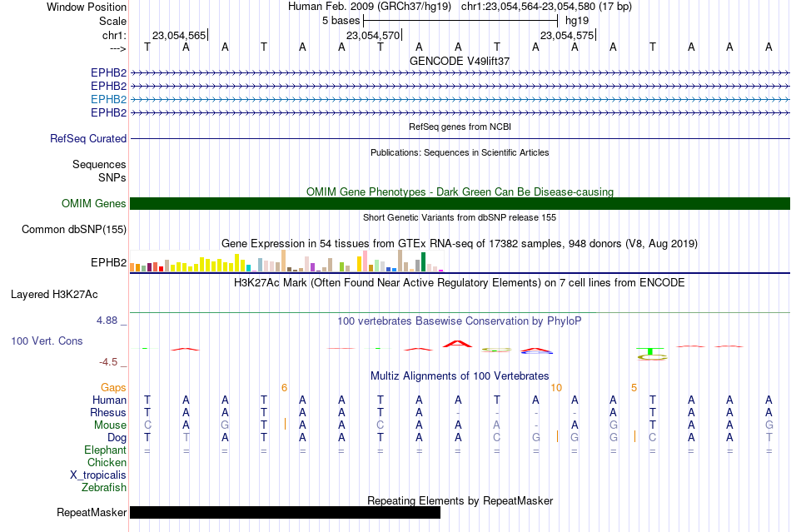This screenshot has height=532, width=791.
Task: Click the EPHB2 label beside GTEx bars
Action: coord(108,263)
